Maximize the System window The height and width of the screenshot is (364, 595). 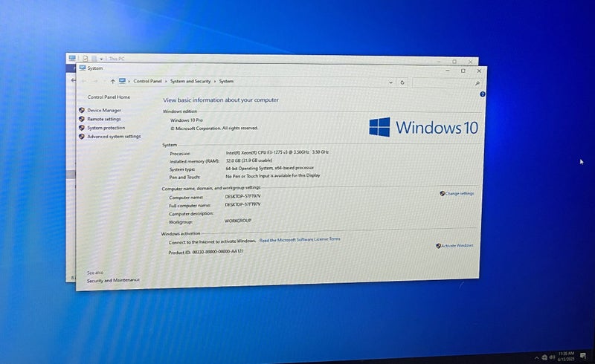[463, 71]
